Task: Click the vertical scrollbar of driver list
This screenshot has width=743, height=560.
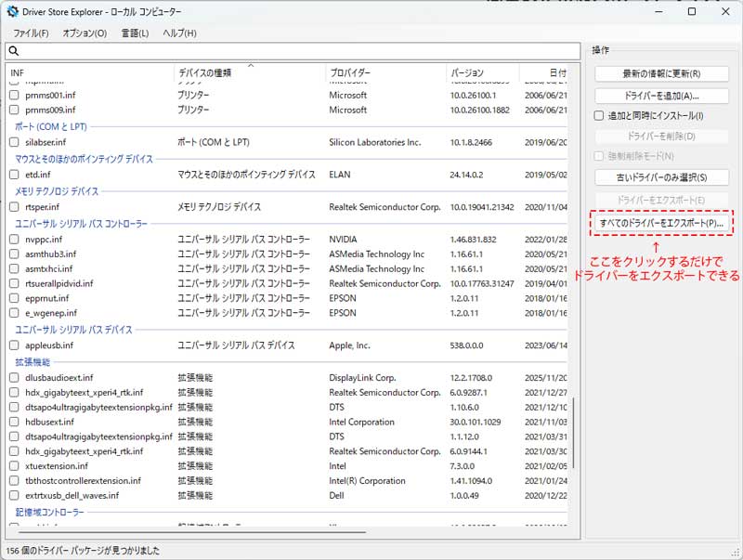Action: [574, 433]
